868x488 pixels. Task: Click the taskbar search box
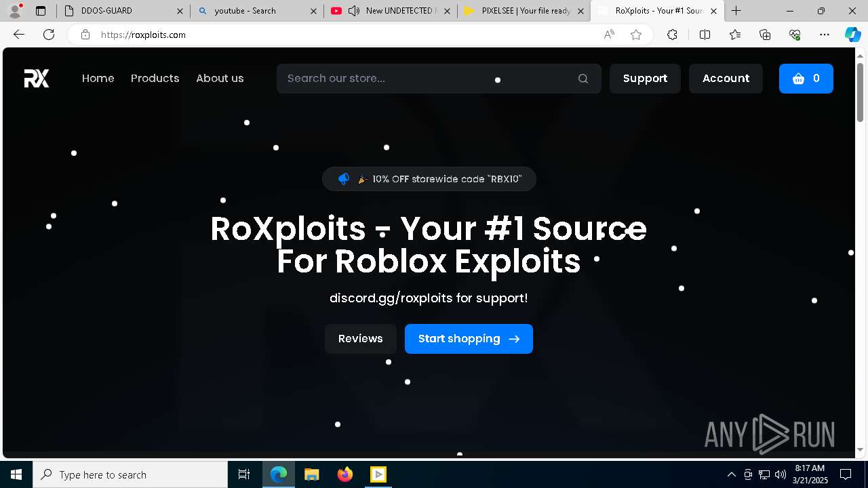[130, 474]
